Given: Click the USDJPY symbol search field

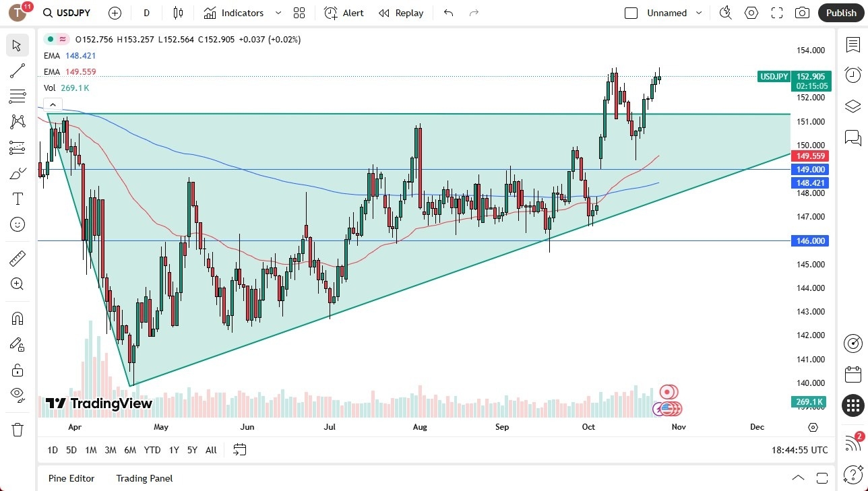Looking at the screenshot, I should coord(66,12).
